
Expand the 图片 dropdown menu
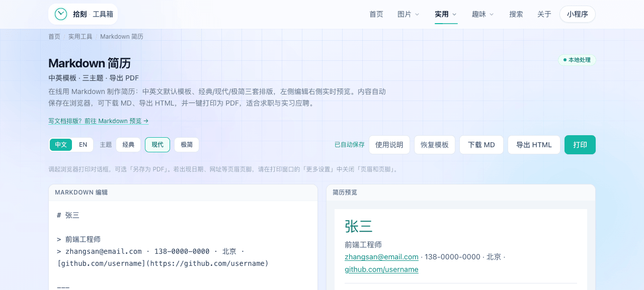pyautogui.click(x=408, y=14)
